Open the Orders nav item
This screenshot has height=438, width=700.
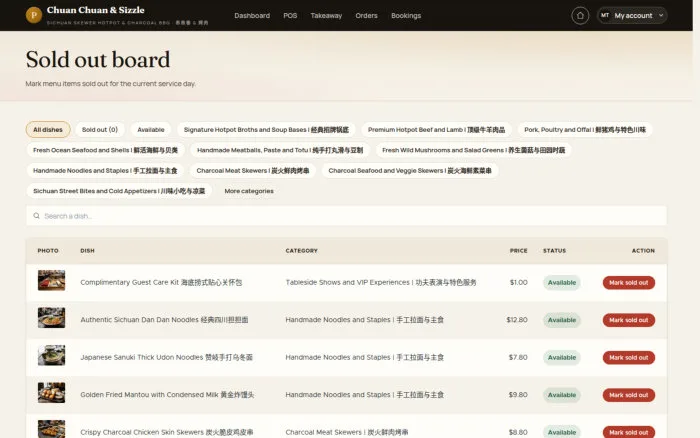coord(366,16)
